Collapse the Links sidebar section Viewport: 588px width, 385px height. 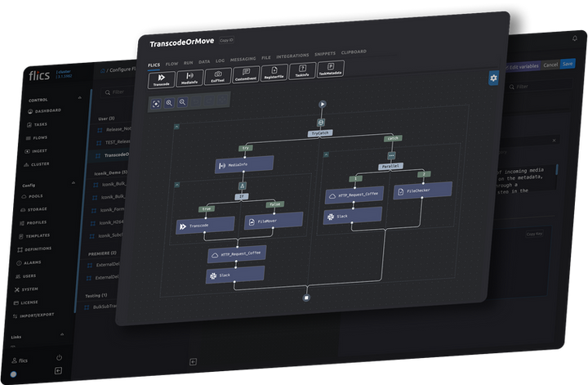tap(62, 334)
